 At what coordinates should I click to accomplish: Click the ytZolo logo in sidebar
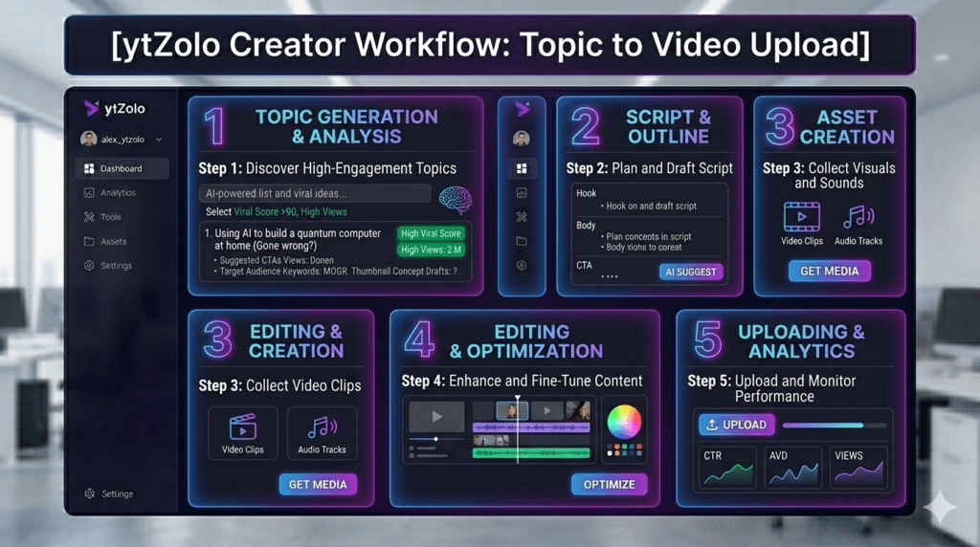[x=115, y=109]
